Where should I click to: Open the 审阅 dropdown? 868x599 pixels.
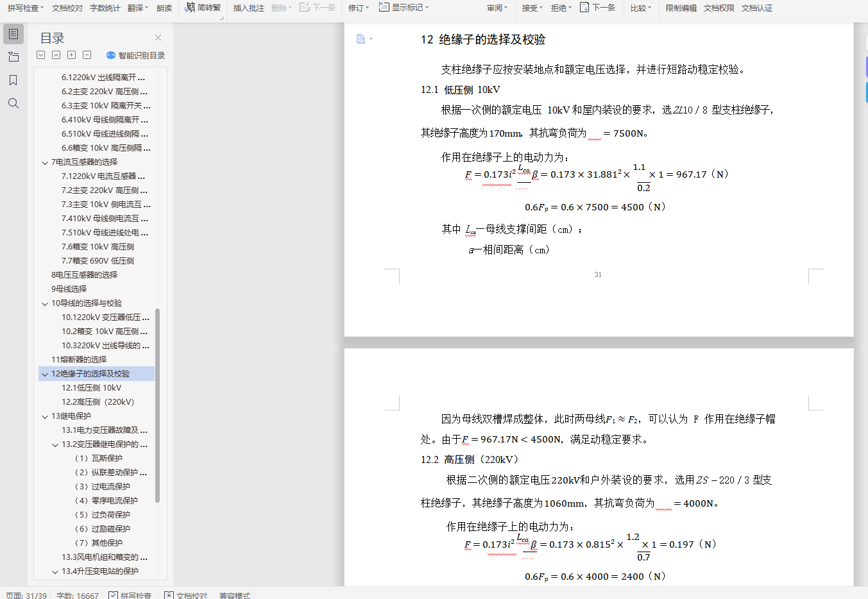(497, 8)
